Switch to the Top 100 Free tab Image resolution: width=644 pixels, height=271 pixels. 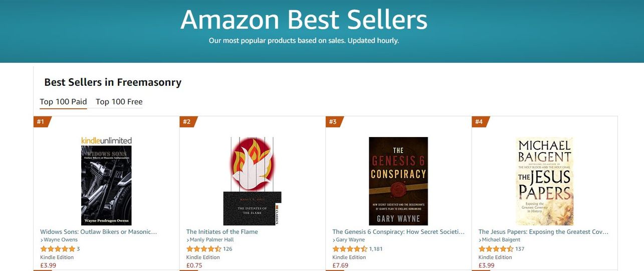pos(119,102)
